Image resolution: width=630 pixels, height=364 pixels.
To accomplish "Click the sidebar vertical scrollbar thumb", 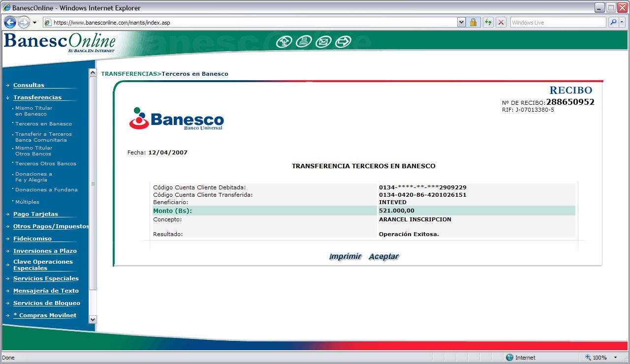I will pos(93,183).
